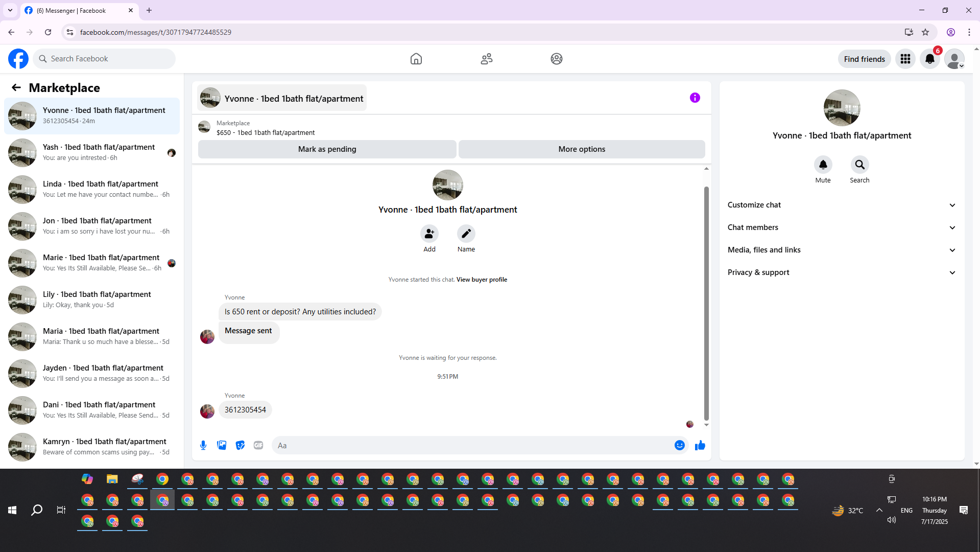The width and height of the screenshot is (980, 552).
Task: Attach a photo with the image icon
Action: 222,445
